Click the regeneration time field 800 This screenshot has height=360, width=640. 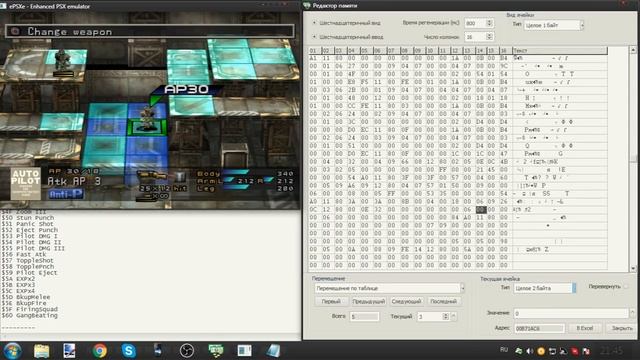[475, 23]
